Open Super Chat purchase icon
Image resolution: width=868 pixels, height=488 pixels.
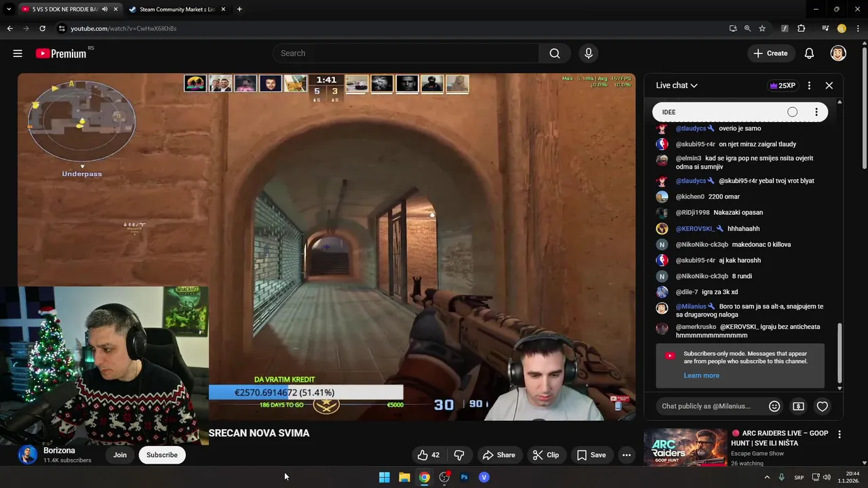(798, 406)
